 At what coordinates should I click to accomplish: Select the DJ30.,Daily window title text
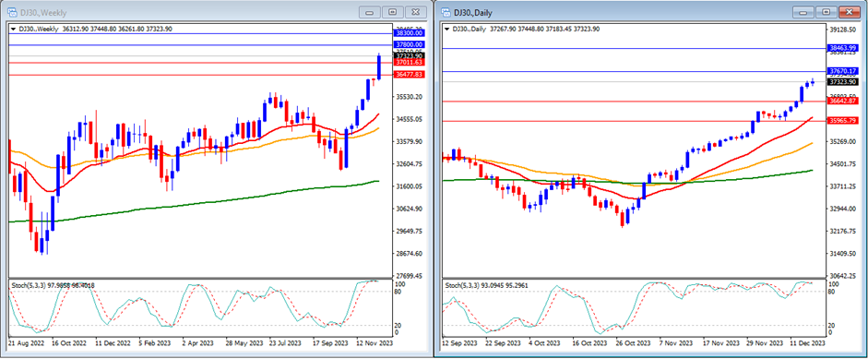(x=473, y=12)
